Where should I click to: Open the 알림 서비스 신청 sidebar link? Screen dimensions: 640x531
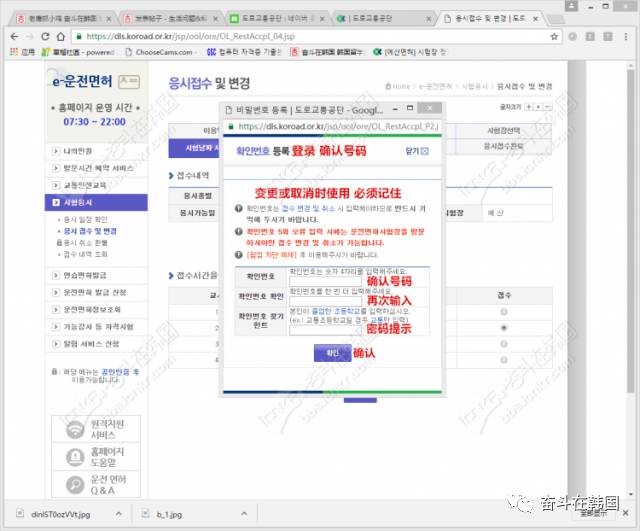click(x=91, y=344)
